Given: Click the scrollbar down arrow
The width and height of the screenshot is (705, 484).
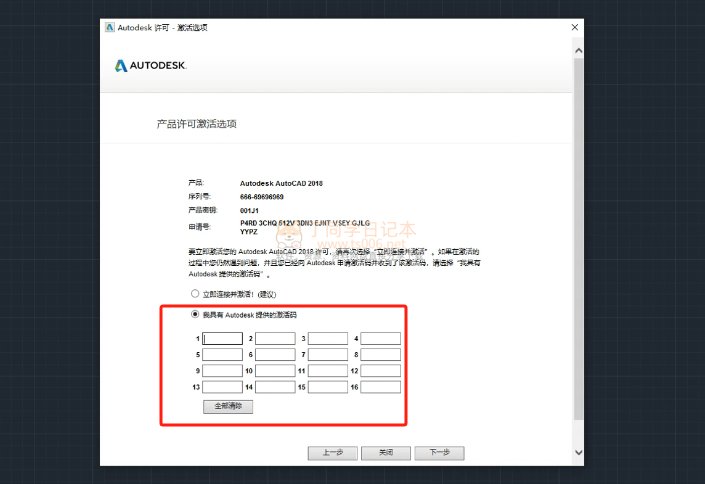Looking at the screenshot, I should pyautogui.click(x=579, y=453).
